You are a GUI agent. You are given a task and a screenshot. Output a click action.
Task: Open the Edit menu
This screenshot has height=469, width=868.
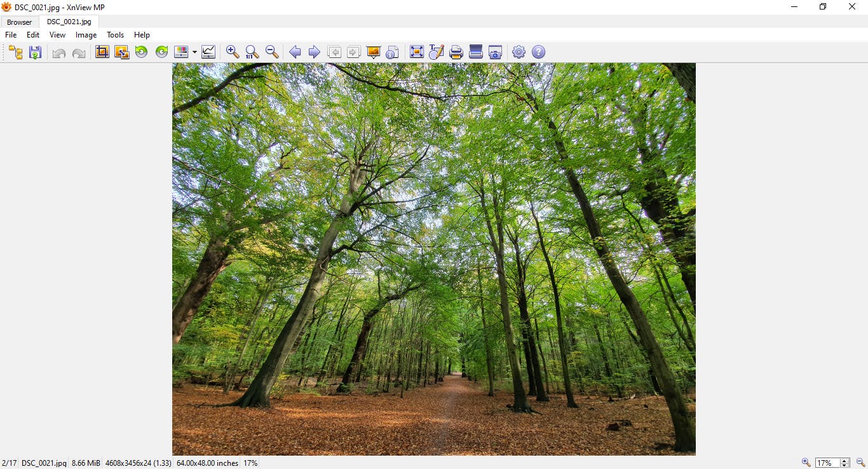click(x=33, y=35)
